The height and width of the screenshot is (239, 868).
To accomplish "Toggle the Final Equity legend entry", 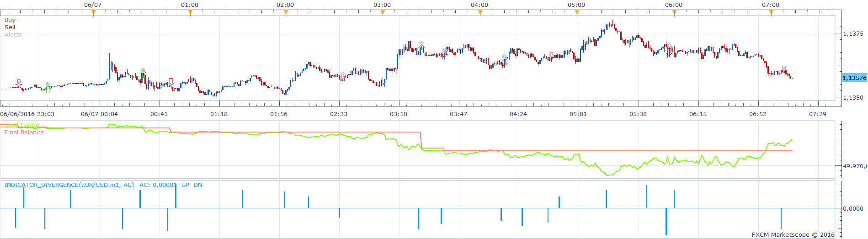I will point(22,125).
